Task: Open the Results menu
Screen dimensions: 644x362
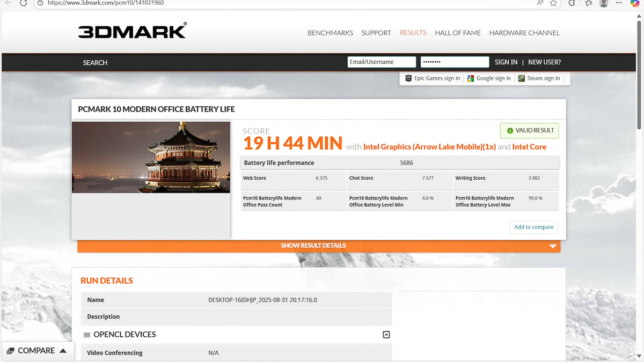Action: click(413, 33)
